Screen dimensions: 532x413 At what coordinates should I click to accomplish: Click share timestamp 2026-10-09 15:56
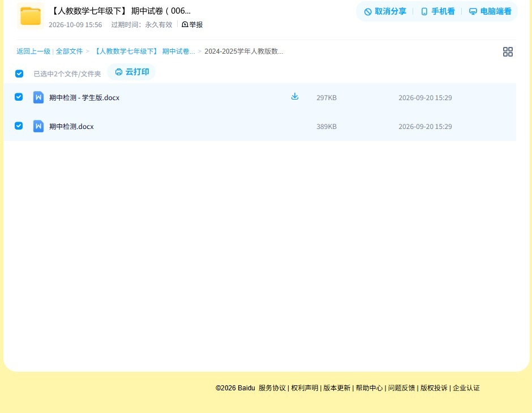tap(75, 25)
